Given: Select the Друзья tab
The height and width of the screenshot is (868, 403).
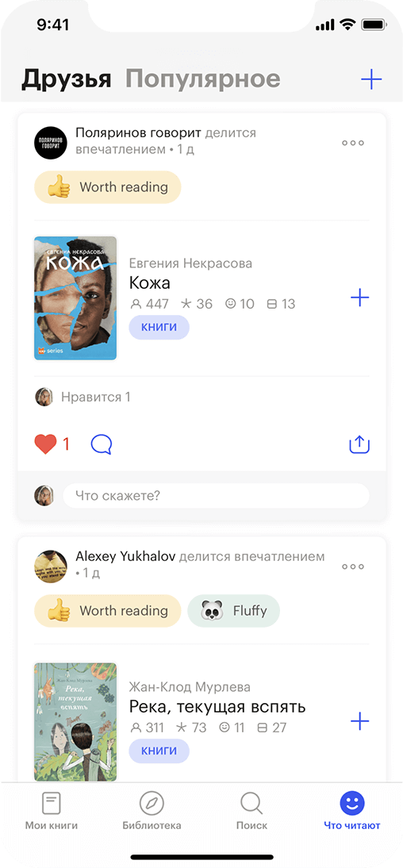Looking at the screenshot, I should tap(67, 79).
